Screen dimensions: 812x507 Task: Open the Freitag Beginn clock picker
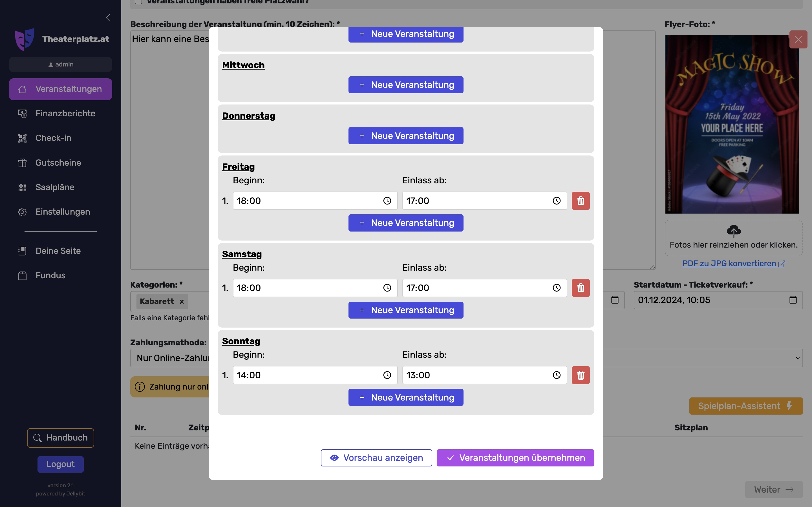click(x=387, y=201)
